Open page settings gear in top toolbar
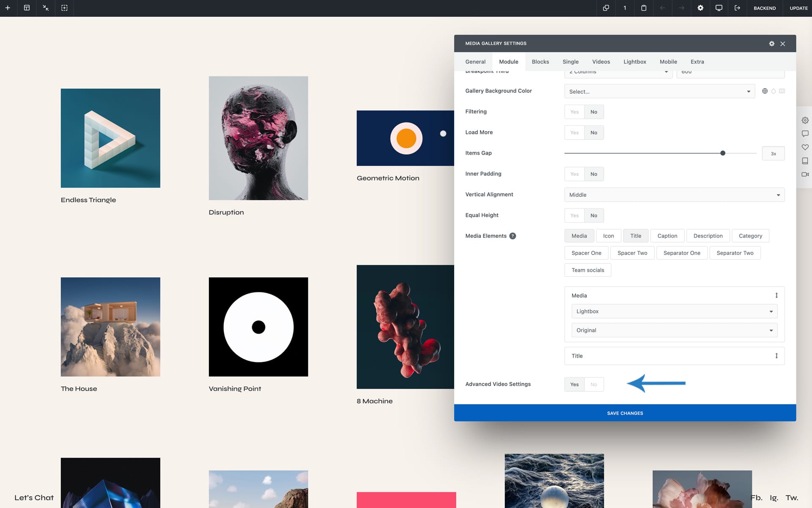 700,8
